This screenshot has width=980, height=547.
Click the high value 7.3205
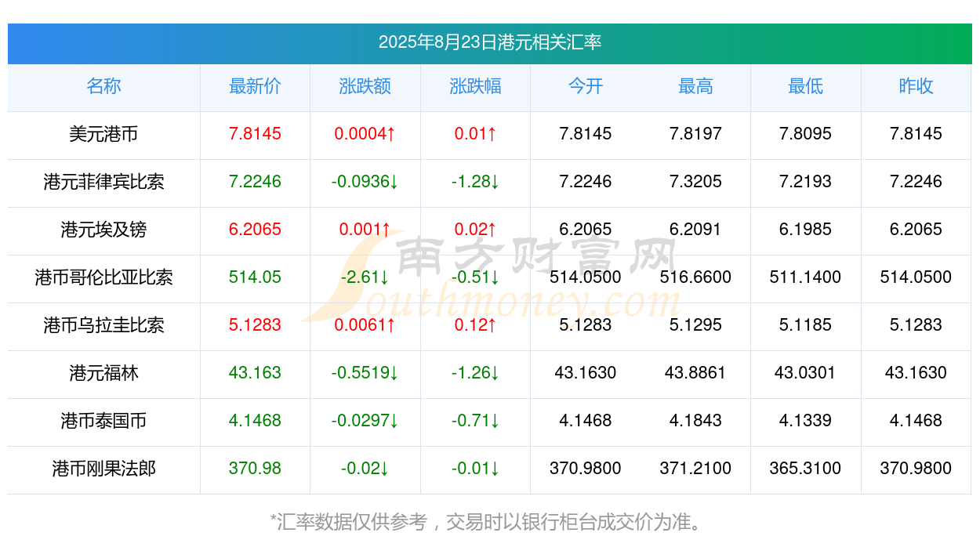(695, 182)
